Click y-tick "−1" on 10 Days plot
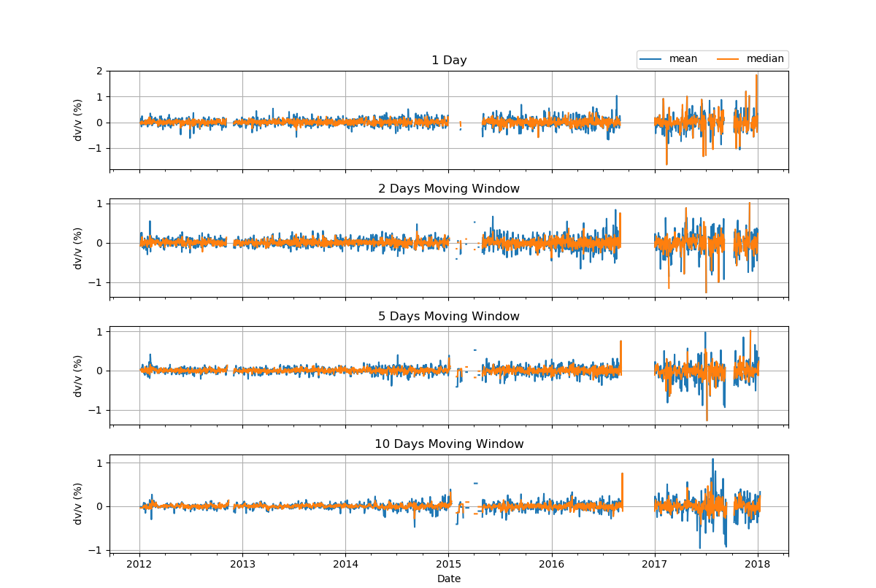 click(x=93, y=550)
